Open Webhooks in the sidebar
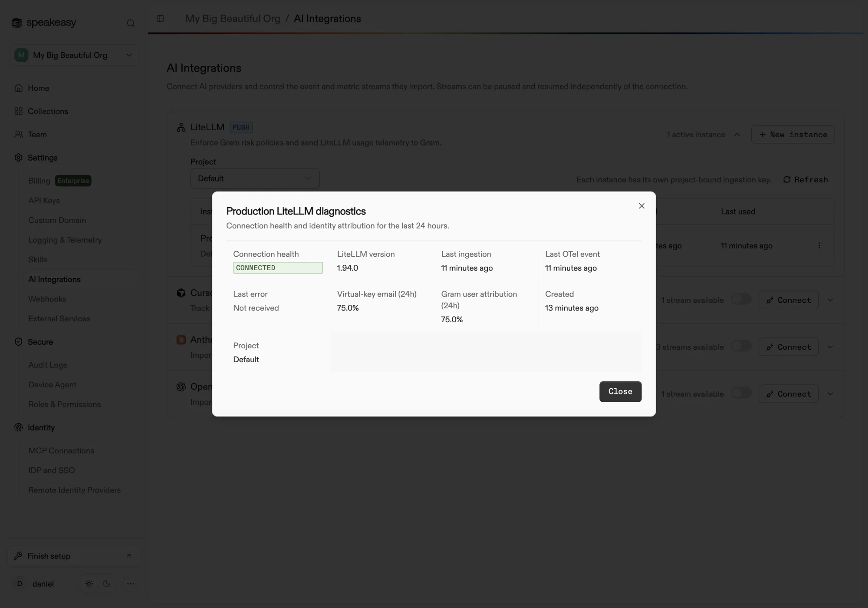This screenshot has width=868, height=608. 47,299
